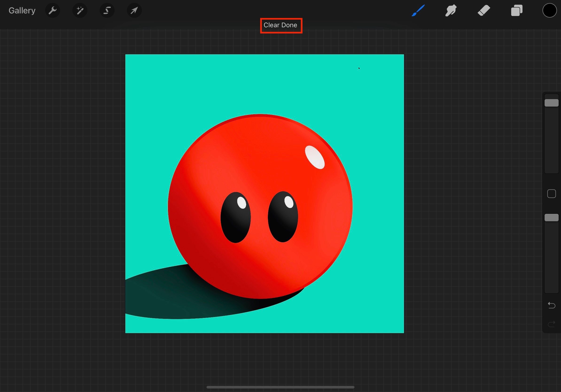Select the Eraser tool
The height and width of the screenshot is (392, 561).
[484, 11]
